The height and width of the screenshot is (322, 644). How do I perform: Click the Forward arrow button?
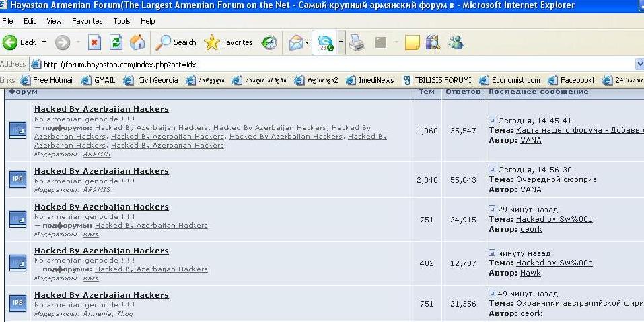63,42
